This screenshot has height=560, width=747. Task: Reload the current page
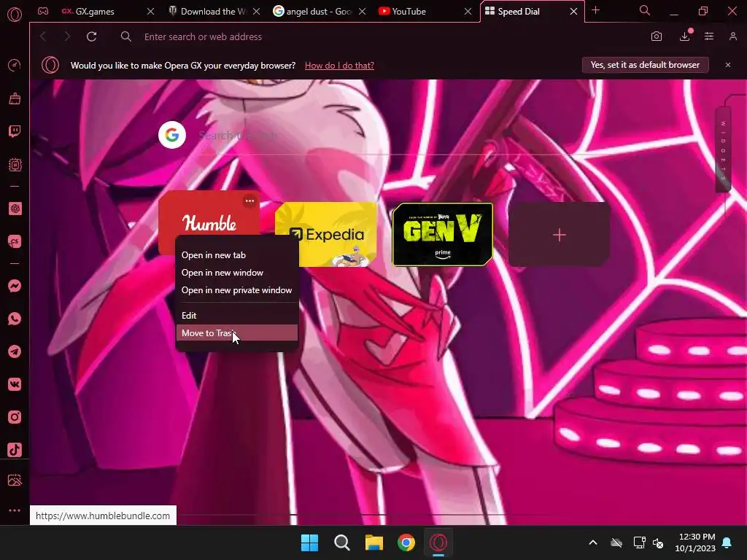point(91,36)
